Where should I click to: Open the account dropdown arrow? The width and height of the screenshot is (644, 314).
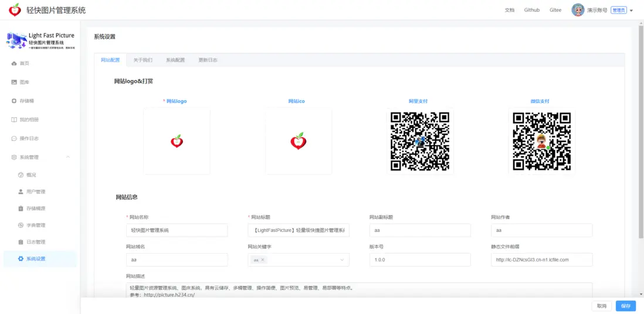(632, 11)
